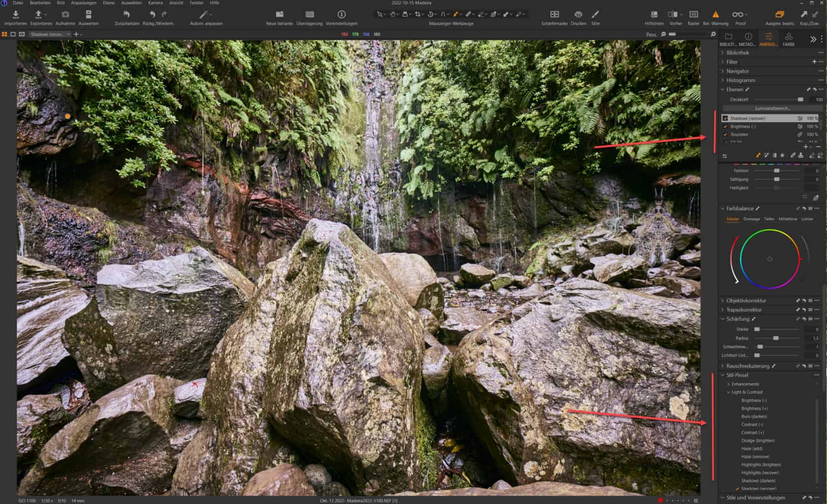The height and width of the screenshot is (504, 827).
Task: Click the Deckkraft value field 100
Action: [817, 100]
